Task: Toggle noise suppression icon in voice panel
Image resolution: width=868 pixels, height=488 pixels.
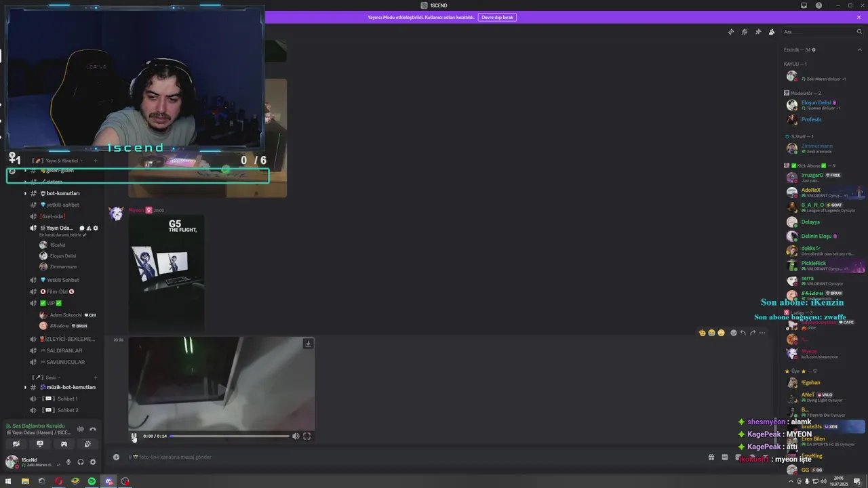Action: pyautogui.click(x=81, y=428)
